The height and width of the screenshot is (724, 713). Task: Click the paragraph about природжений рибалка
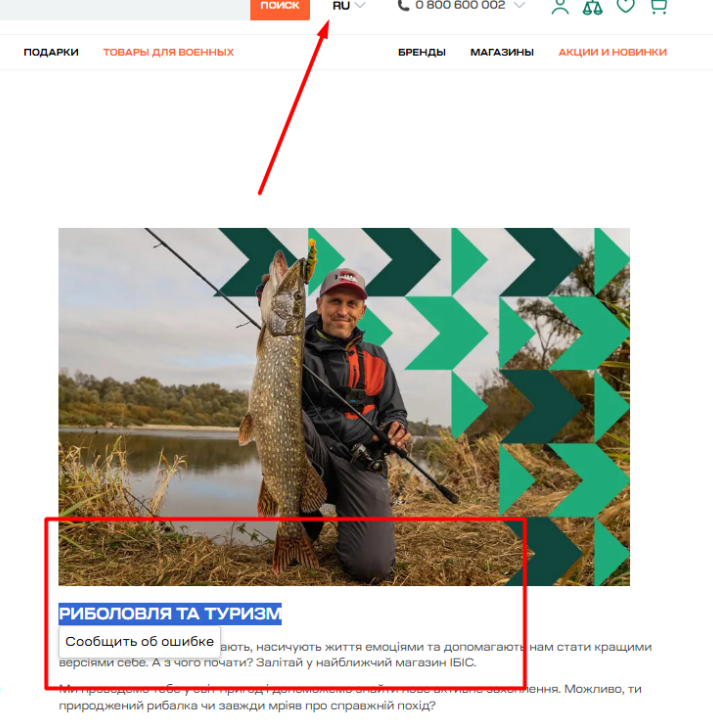[350, 697]
